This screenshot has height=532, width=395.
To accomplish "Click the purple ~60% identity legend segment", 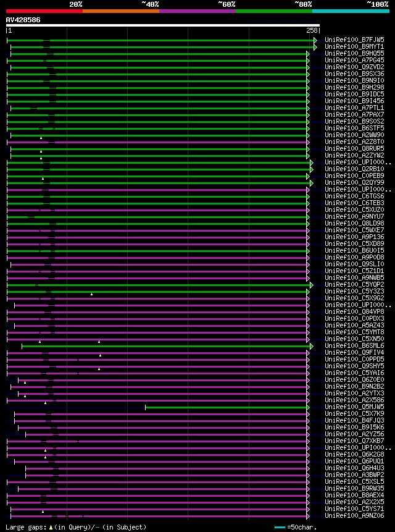I will click(x=197, y=11).
